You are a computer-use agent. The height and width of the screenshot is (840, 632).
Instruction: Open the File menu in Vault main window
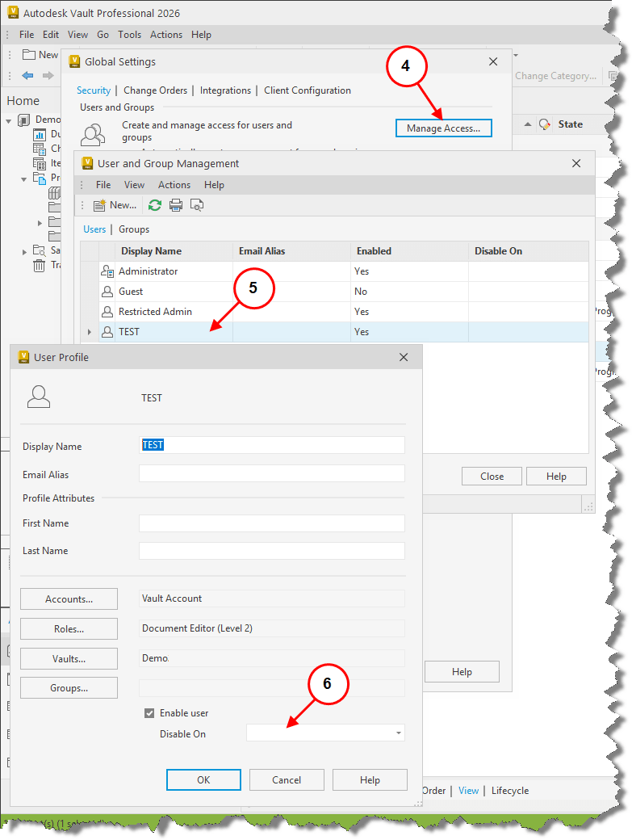(x=27, y=34)
